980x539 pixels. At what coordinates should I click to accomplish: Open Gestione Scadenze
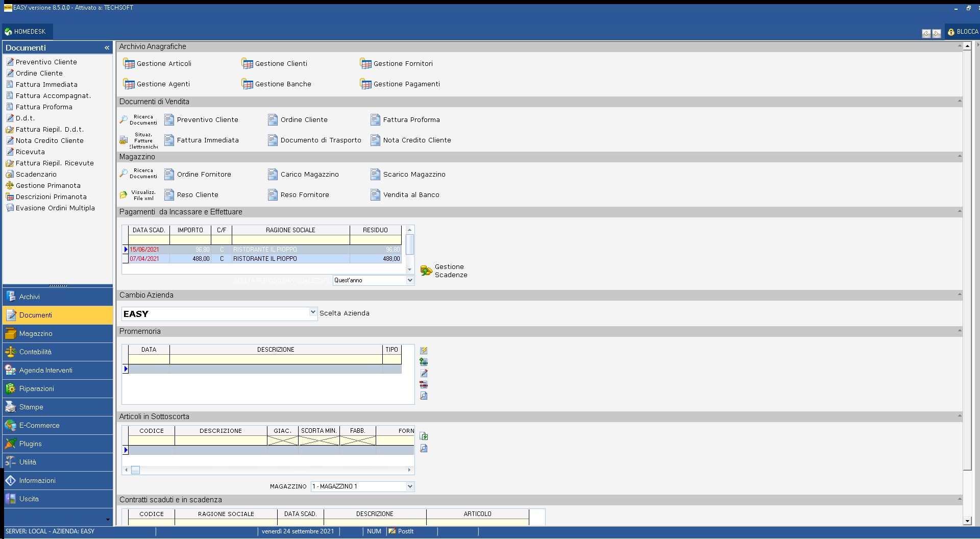(x=444, y=271)
